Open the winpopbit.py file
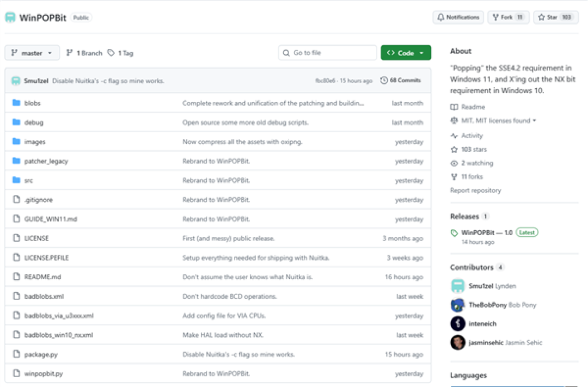Screen dimensions: 588x387 44,373
